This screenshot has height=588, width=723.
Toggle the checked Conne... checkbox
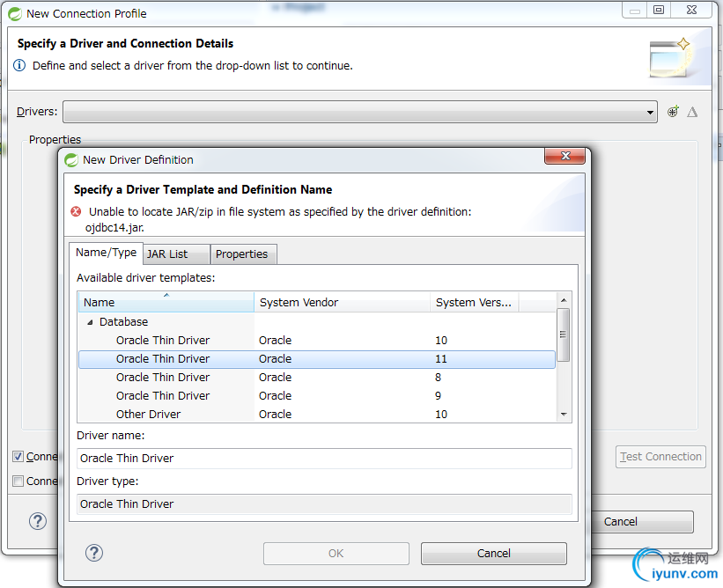coord(18,457)
